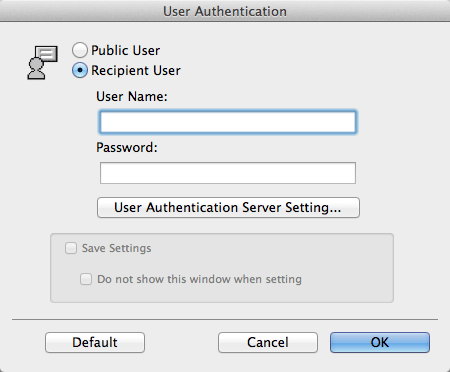450x372 pixels.
Task: Click the user authentication person icon
Action: tap(42, 63)
